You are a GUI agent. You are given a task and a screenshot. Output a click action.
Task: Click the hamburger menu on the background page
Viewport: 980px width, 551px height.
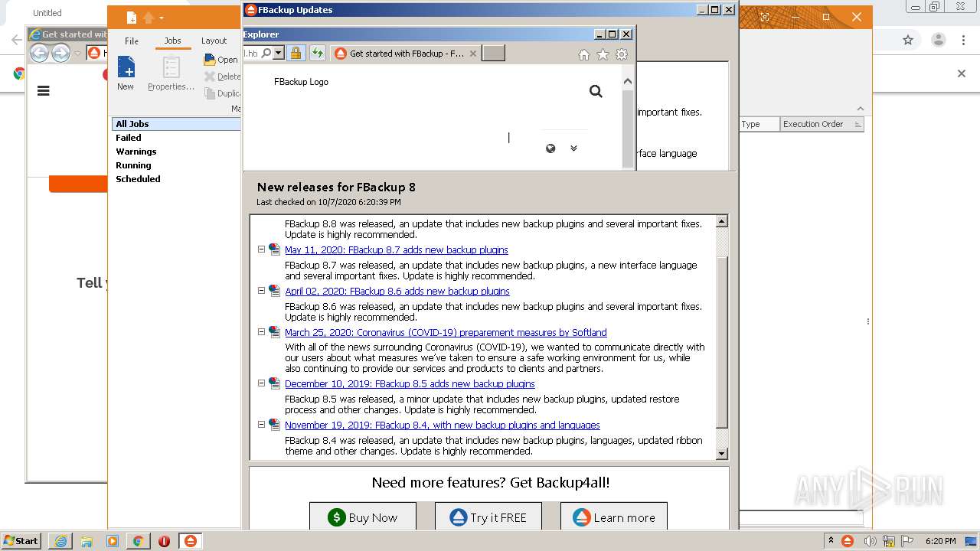(x=44, y=90)
